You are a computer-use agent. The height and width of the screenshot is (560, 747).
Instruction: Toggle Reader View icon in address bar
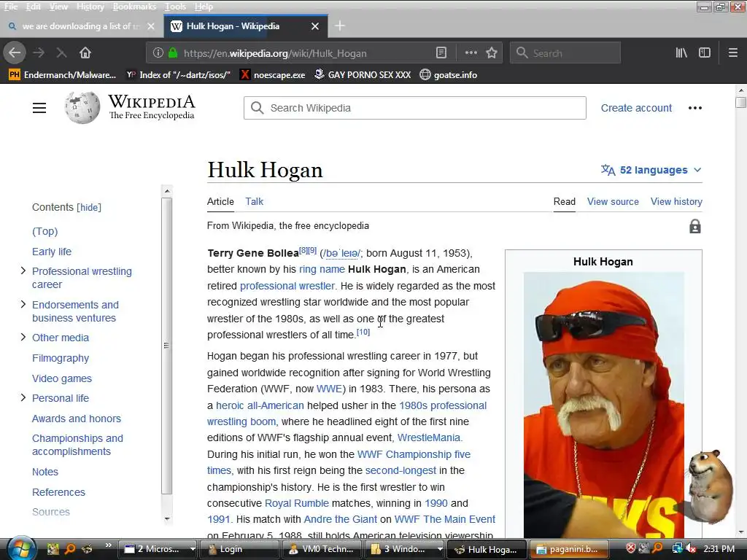pyautogui.click(x=441, y=52)
